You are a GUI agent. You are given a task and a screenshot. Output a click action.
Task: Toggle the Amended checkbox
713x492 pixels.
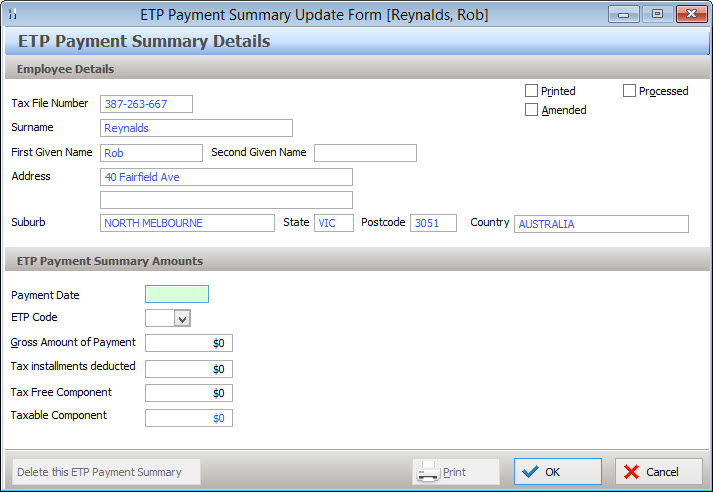pos(532,110)
